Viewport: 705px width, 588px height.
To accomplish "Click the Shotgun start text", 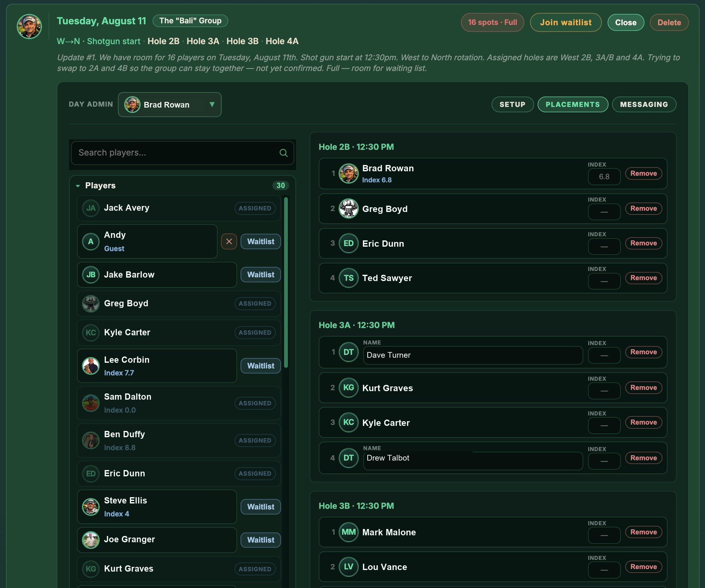I will (x=114, y=41).
